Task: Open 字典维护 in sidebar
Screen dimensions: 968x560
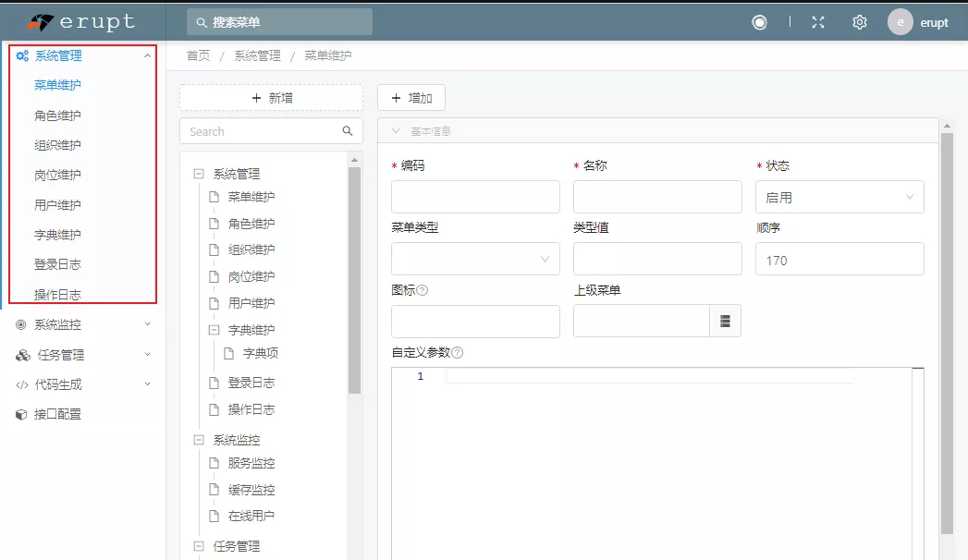Action: (57, 235)
